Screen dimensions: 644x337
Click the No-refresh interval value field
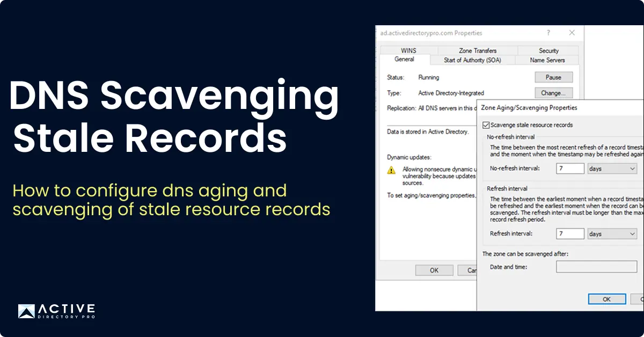(570, 169)
